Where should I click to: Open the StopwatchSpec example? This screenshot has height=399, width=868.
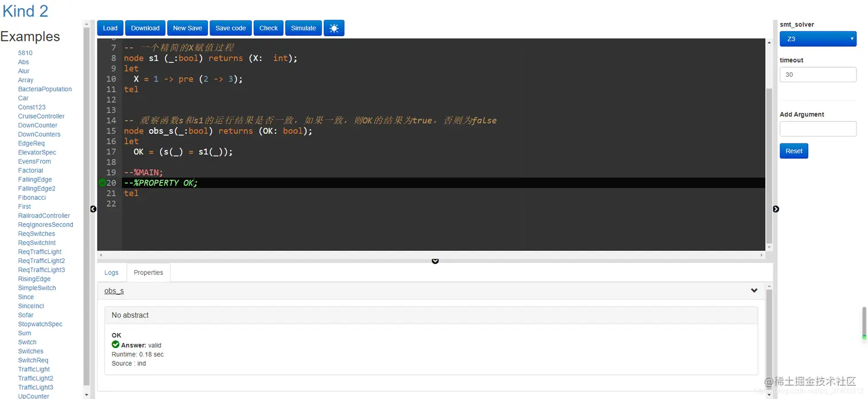40,324
